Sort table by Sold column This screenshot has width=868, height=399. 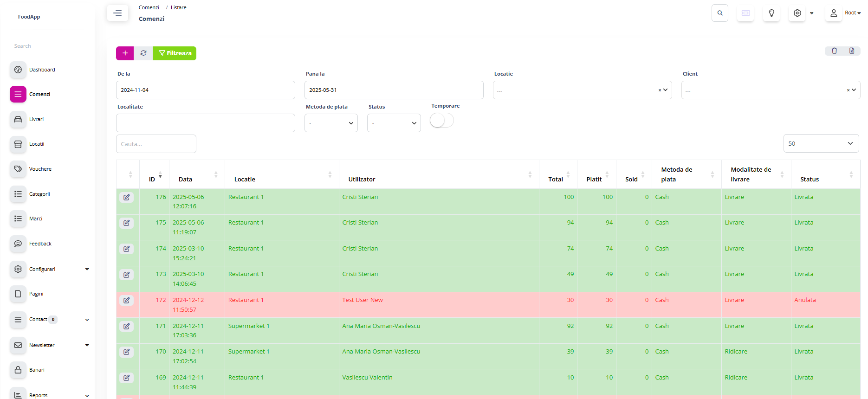[634, 175]
